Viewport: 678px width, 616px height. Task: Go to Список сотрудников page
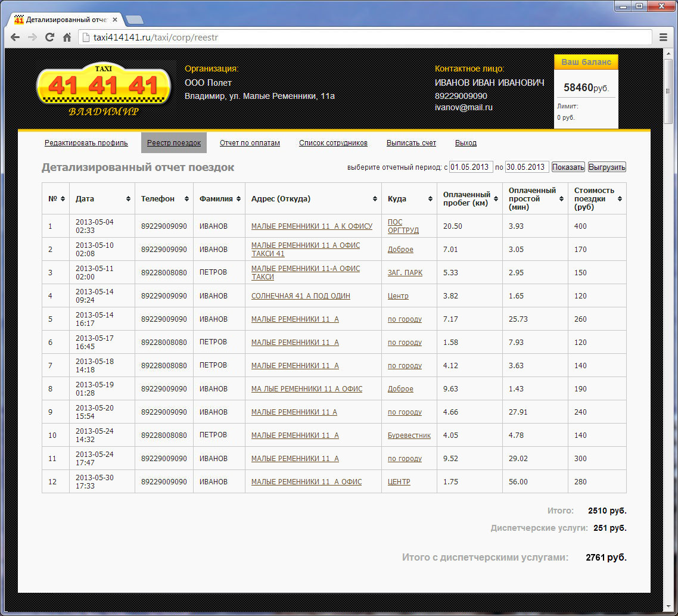click(333, 143)
